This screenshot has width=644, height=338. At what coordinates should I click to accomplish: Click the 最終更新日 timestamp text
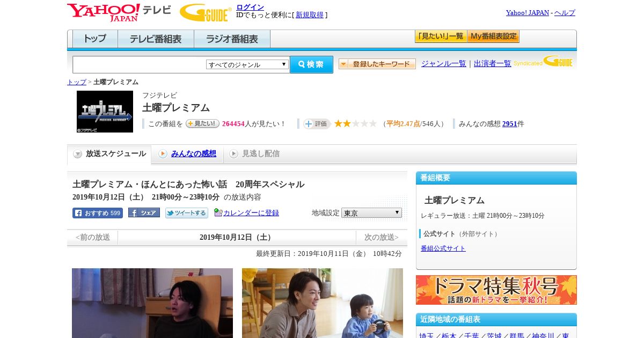(x=329, y=254)
